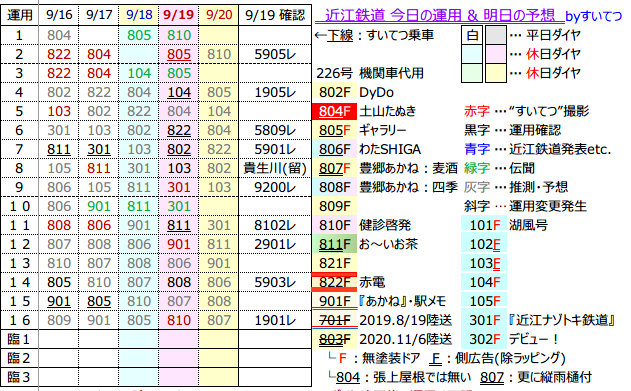
Task: Select the 302F train cell
Action: tap(484, 339)
